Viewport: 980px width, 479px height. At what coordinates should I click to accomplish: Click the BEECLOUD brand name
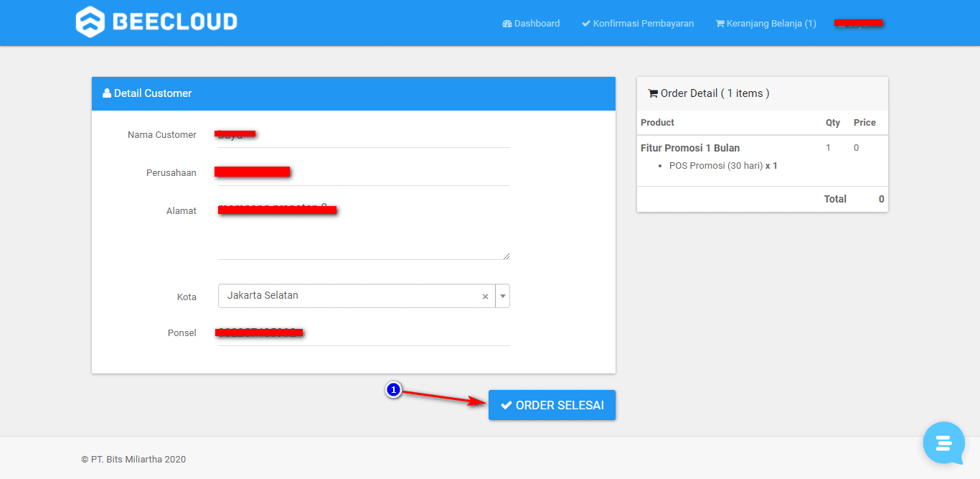click(175, 22)
